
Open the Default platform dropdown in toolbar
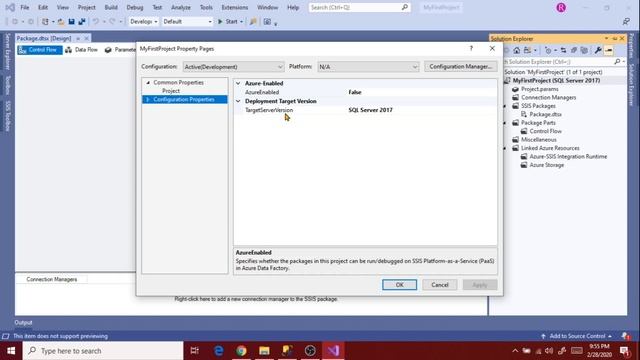pos(187,22)
